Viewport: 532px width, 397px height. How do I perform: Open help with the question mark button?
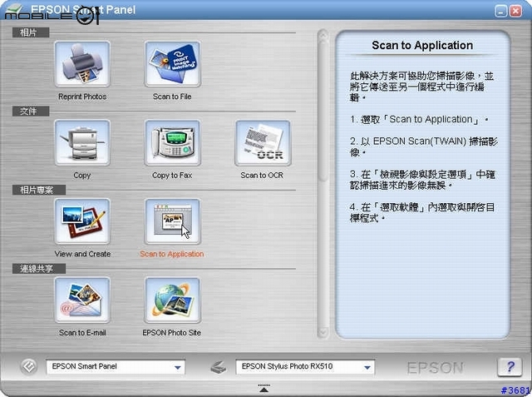(510, 367)
